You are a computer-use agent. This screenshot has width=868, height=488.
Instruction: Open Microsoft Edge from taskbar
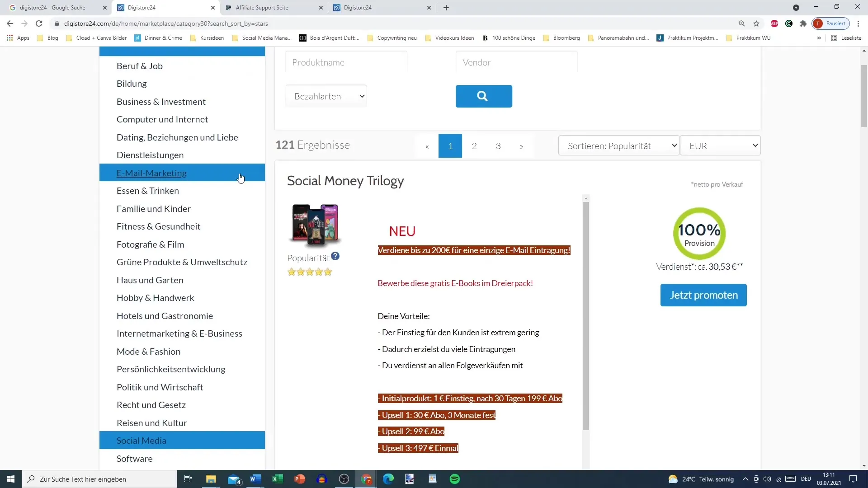(388, 479)
